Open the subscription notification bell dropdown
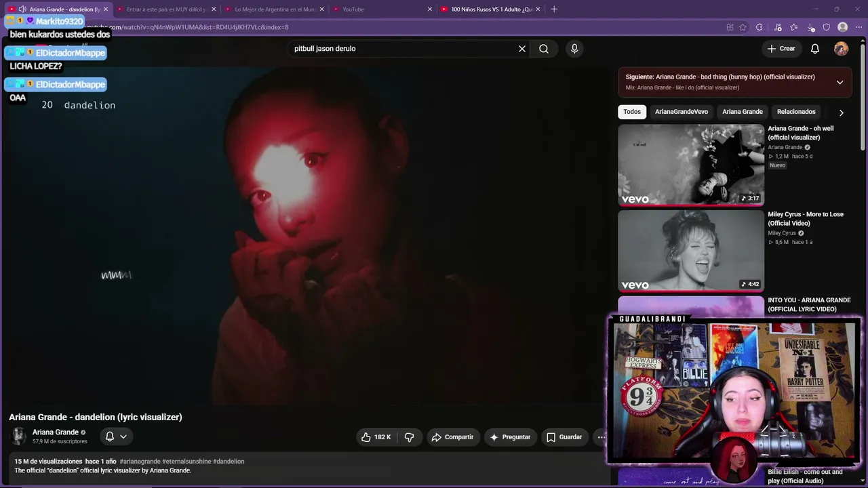Viewport: 868px width, 488px height. pos(116,436)
